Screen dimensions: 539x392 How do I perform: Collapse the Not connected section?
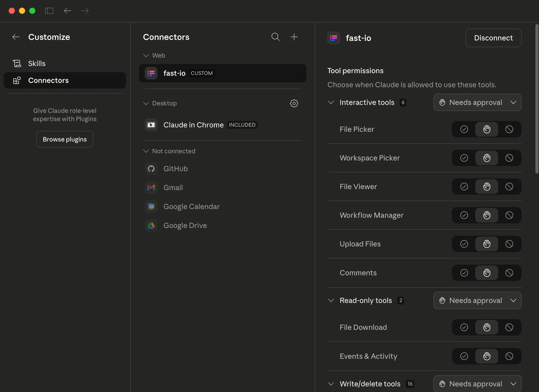pyautogui.click(x=146, y=151)
